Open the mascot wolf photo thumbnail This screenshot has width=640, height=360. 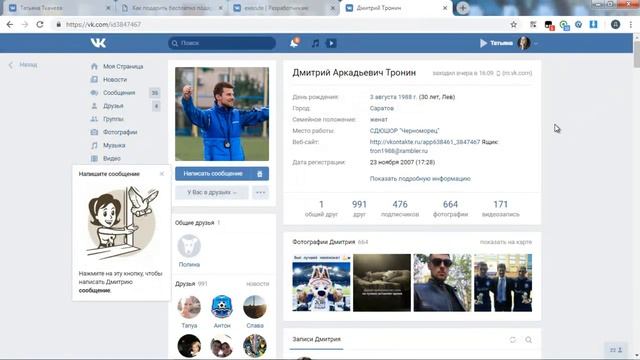pyautogui.click(x=321, y=282)
